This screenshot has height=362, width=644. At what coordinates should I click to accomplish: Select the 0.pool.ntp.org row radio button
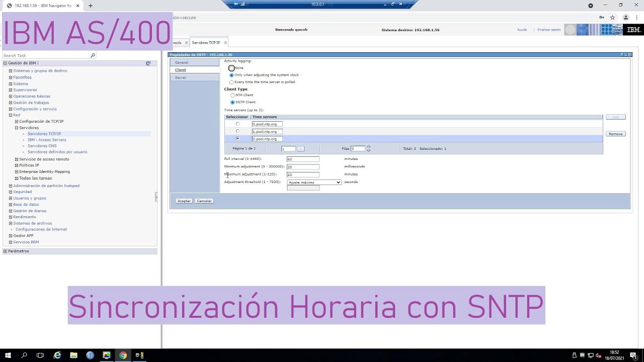pyautogui.click(x=237, y=124)
